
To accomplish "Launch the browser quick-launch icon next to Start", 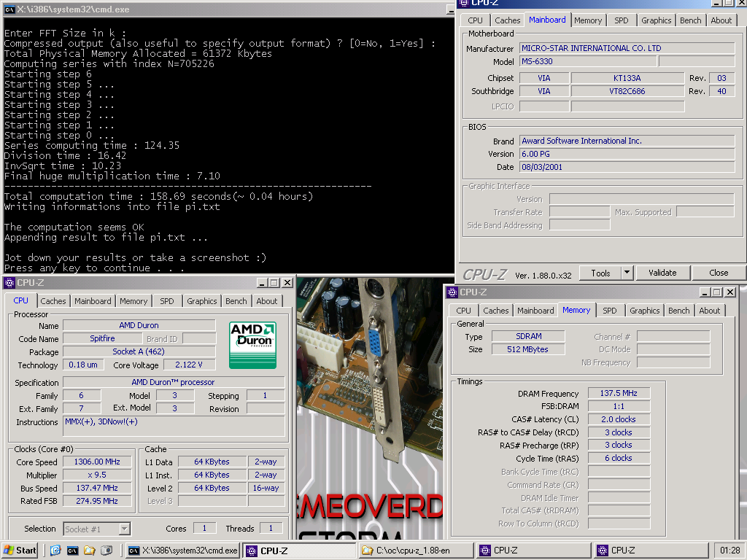I will coord(55,551).
